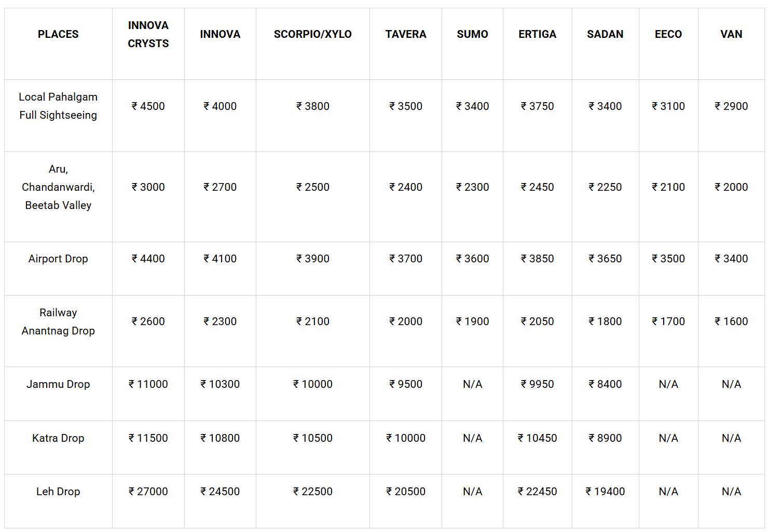Viewport: 769px width, 532px height.
Task: Click the SCORPIO/XYLO header cell
Action: coord(312,34)
